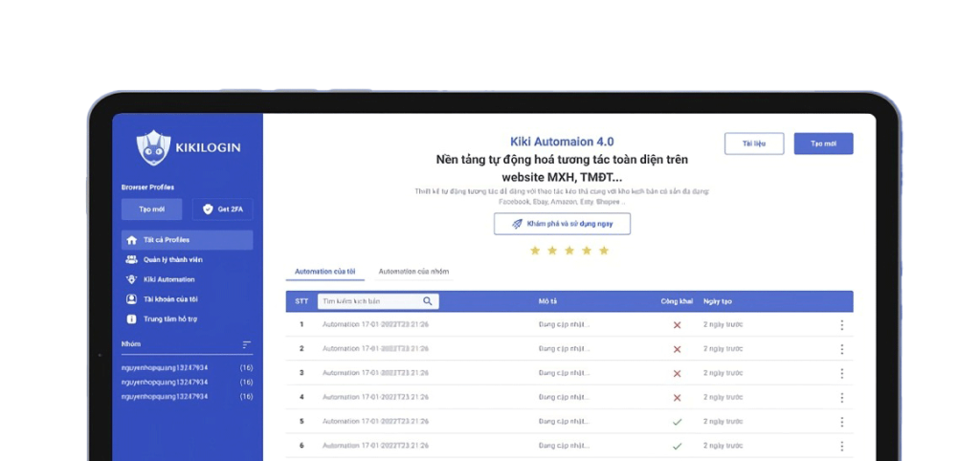Image resolution: width=980 pixels, height=461 pixels.
Task: Click the fifth rating star
Action: pyautogui.click(x=603, y=251)
